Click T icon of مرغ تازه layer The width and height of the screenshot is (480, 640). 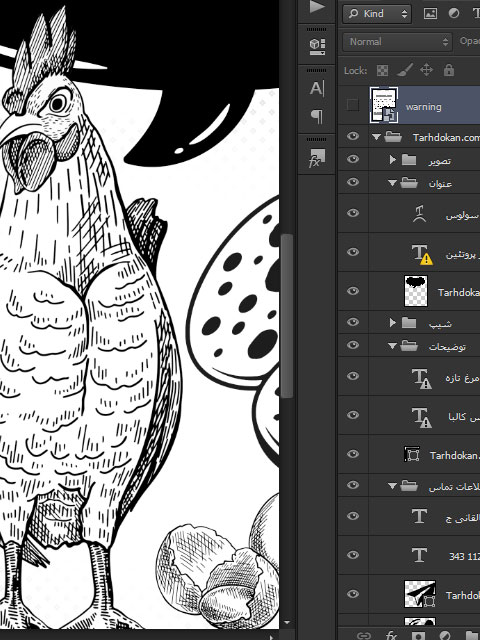tap(422, 378)
